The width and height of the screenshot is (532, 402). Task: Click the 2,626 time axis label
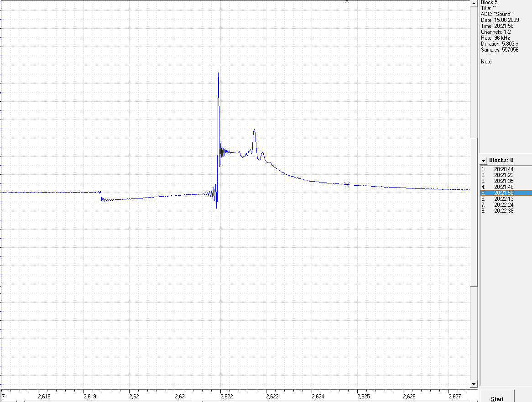[409, 396]
